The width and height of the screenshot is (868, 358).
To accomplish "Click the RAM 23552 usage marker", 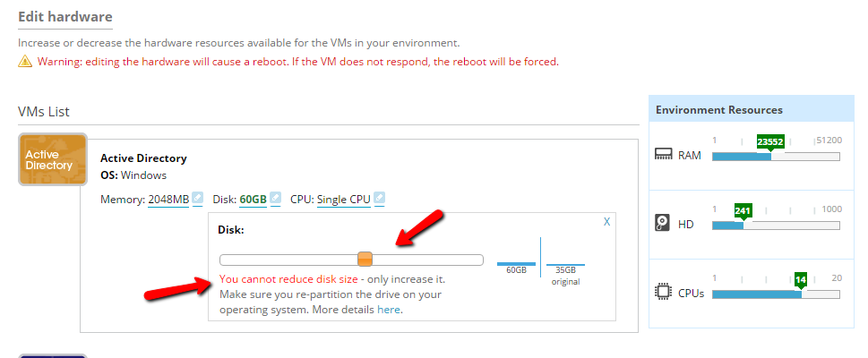I will [x=770, y=142].
